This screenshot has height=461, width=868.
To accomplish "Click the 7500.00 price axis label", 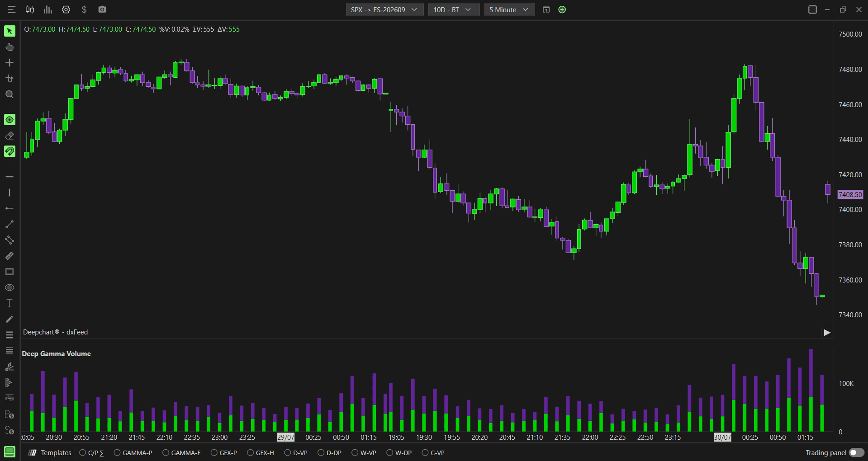I will coord(850,34).
